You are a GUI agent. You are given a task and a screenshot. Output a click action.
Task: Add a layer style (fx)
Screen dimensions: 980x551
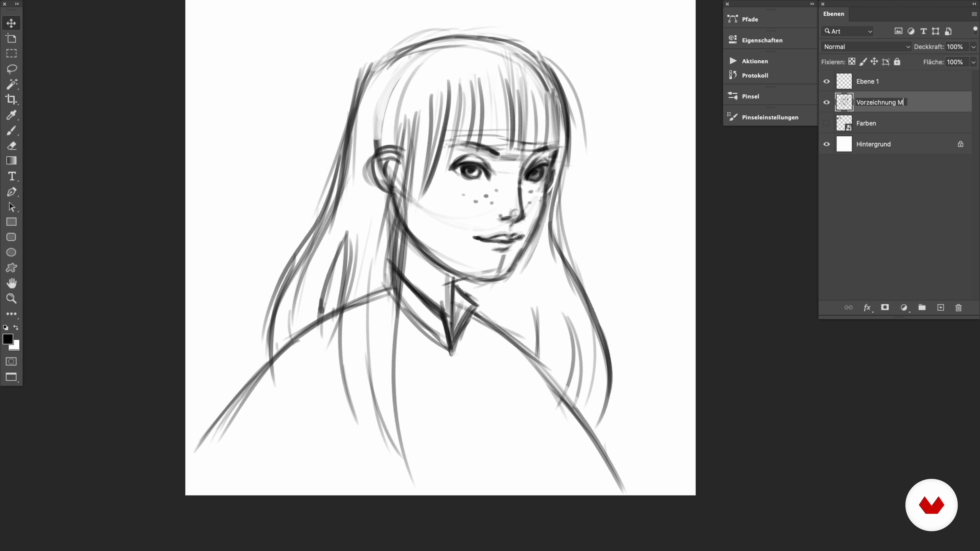(867, 308)
